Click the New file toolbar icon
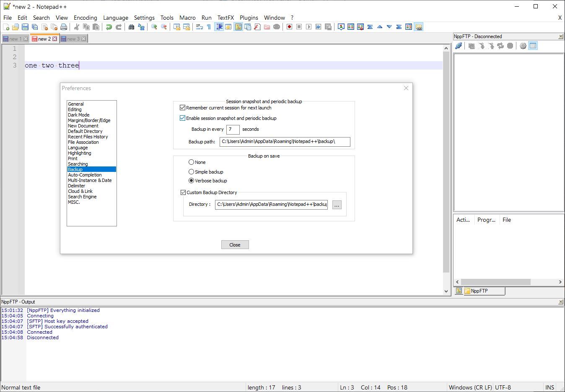This screenshot has height=392, width=565. (6, 27)
